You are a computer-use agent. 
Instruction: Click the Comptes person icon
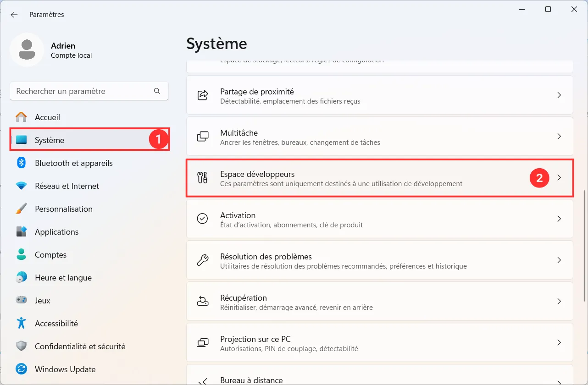pos(21,254)
